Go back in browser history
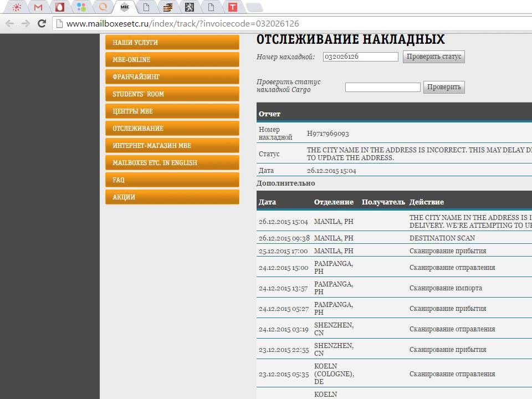 coord(10,23)
